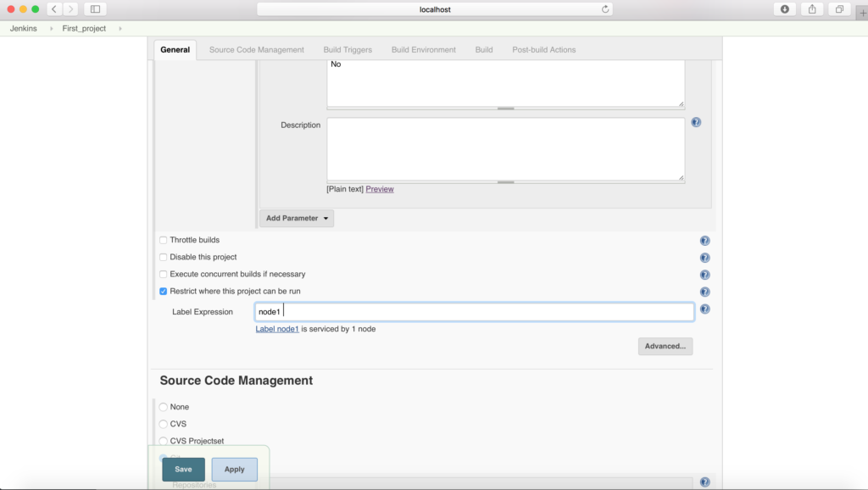Click help icon for Execute concurrent builds
The image size is (868, 490).
(x=704, y=274)
